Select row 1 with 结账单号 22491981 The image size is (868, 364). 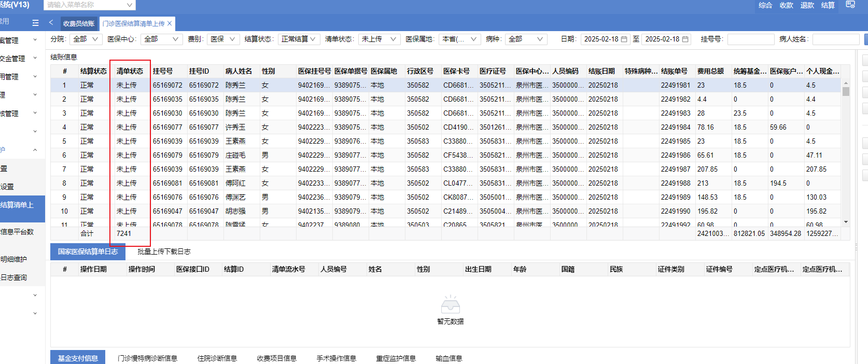445,85
